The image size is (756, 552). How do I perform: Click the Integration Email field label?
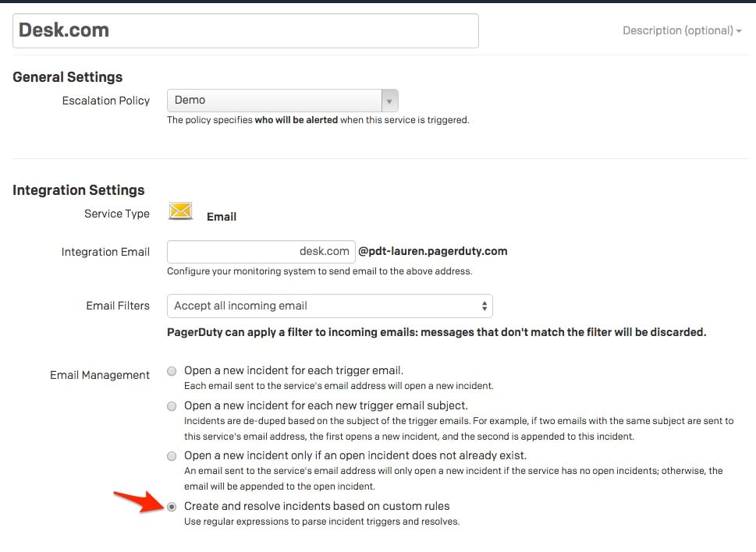tap(105, 252)
